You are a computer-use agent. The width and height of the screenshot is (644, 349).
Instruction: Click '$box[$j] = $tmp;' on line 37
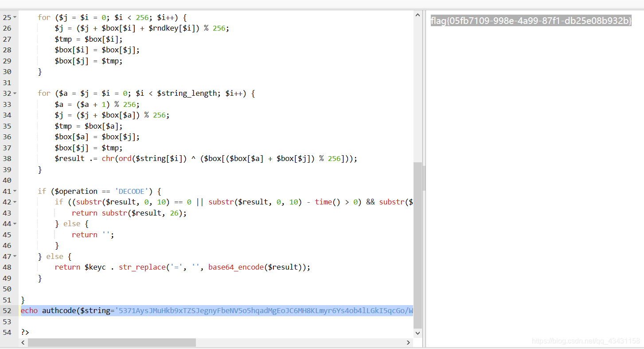tap(89, 148)
